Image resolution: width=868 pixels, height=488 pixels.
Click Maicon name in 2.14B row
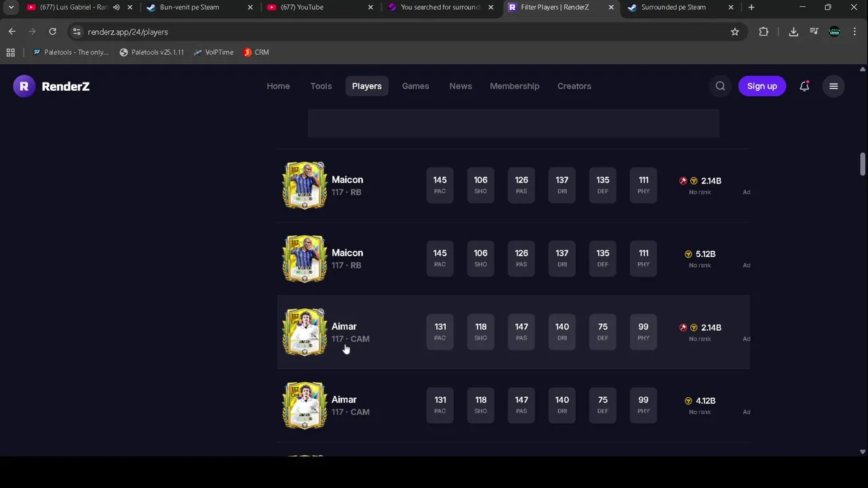(347, 180)
